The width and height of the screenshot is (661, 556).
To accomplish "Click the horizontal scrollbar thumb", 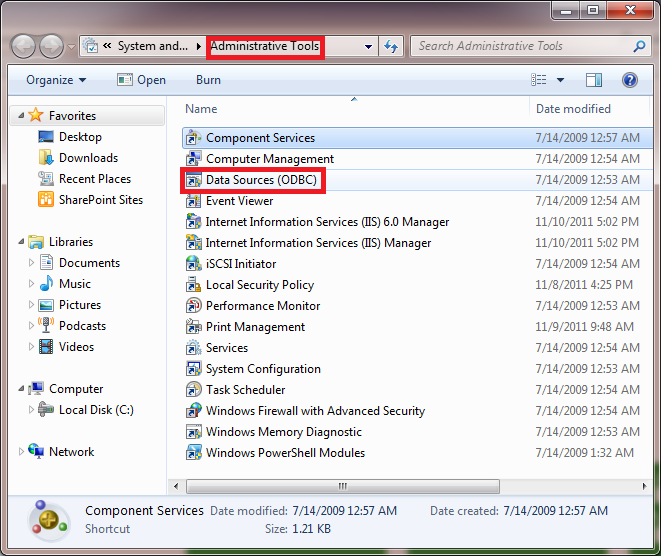I will click(343, 486).
